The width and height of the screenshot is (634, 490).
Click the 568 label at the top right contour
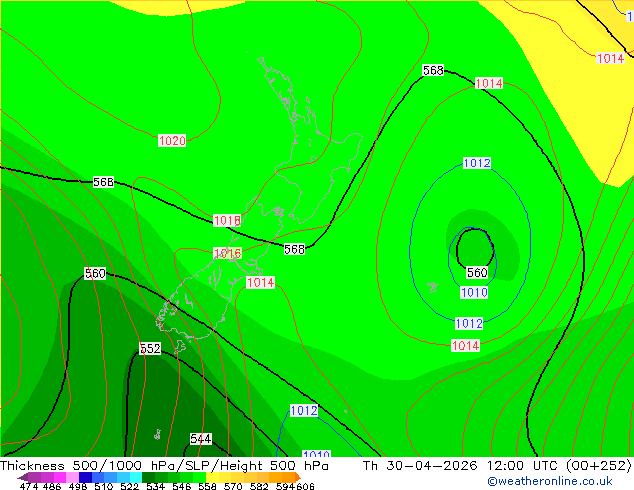pyautogui.click(x=433, y=70)
